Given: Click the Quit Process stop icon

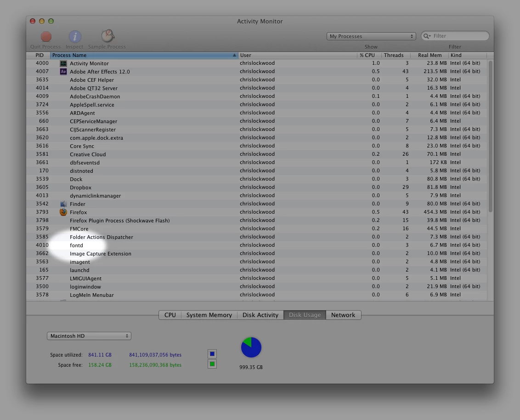Looking at the screenshot, I should (x=46, y=36).
